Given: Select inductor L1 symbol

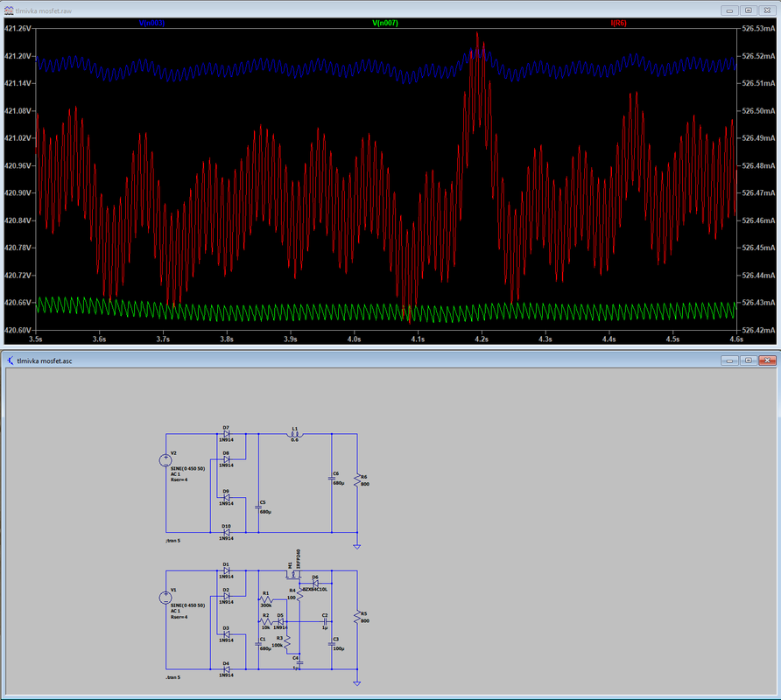Looking at the screenshot, I should tap(295, 435).
